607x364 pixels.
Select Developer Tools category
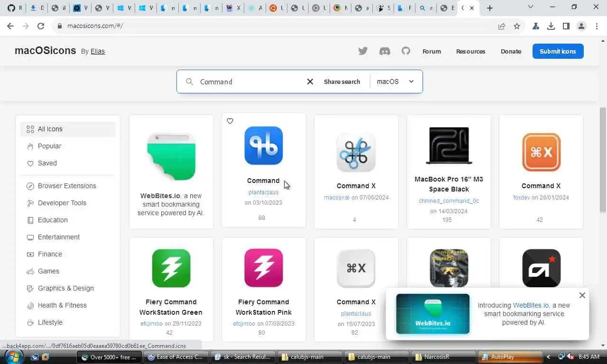tap(68, 203)
